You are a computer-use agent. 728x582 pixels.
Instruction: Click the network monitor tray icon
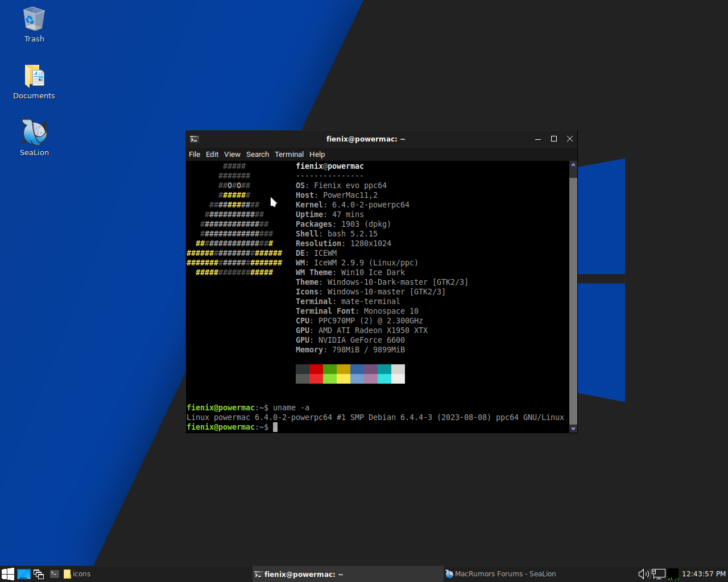point(658,574)
